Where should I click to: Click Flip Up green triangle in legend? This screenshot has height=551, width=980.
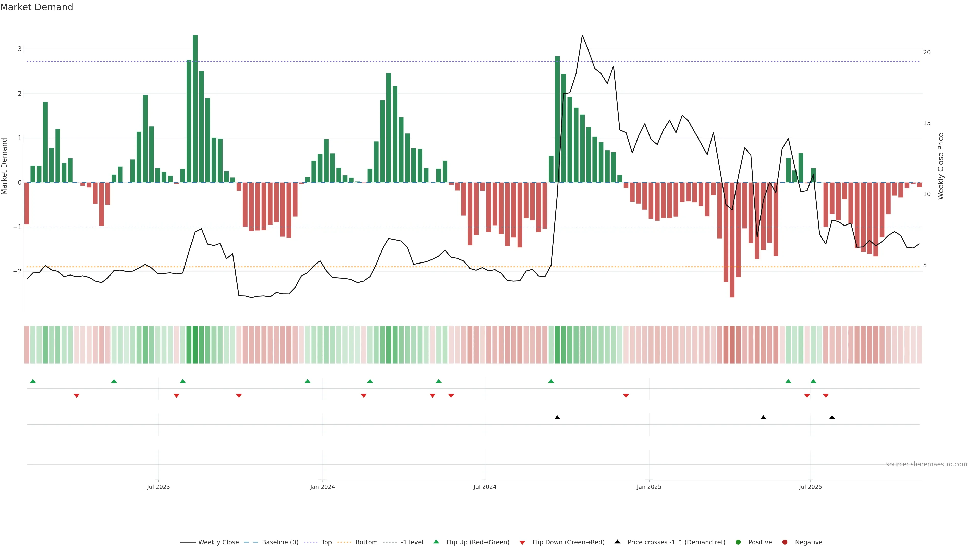click(436, 542)
